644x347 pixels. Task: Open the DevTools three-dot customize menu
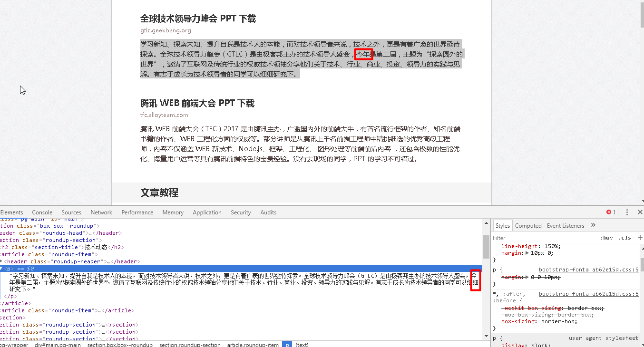point(627,212)
